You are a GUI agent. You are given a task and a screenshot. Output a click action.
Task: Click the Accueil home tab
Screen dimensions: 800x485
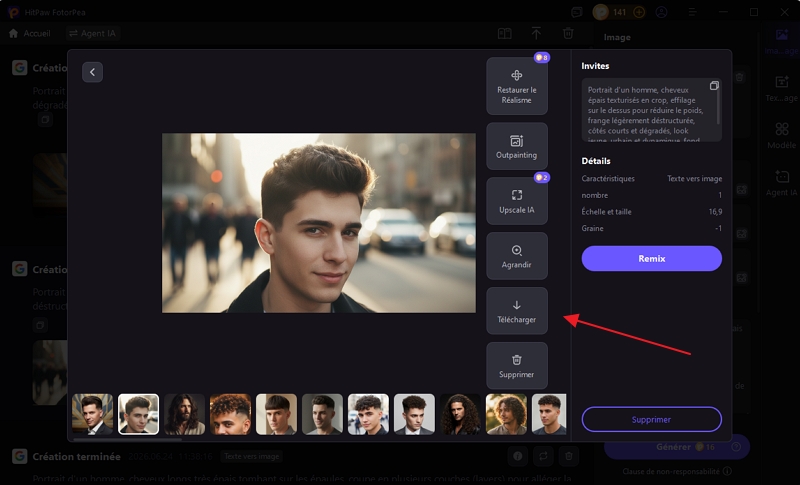click(x=30, y=33)
